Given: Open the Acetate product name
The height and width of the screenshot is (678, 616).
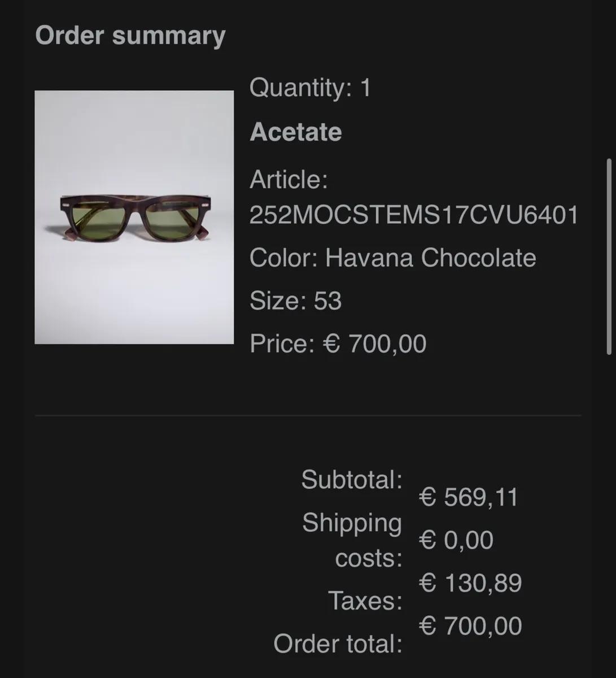Looking at the screenshot, I should coord(296,132).
